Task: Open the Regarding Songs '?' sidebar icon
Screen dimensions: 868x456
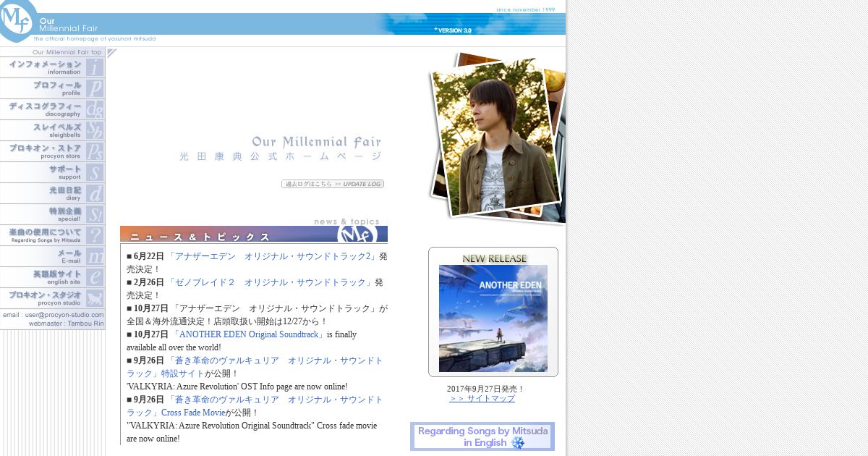Action: click(95, 235)
